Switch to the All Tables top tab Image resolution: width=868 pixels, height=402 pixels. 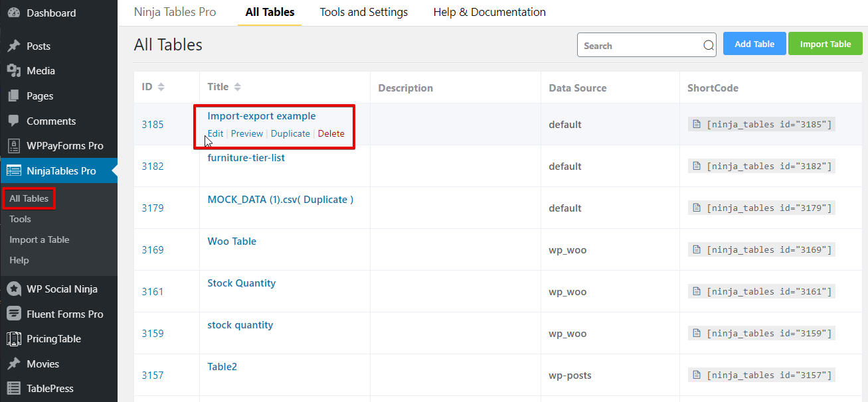pos(270,12)
